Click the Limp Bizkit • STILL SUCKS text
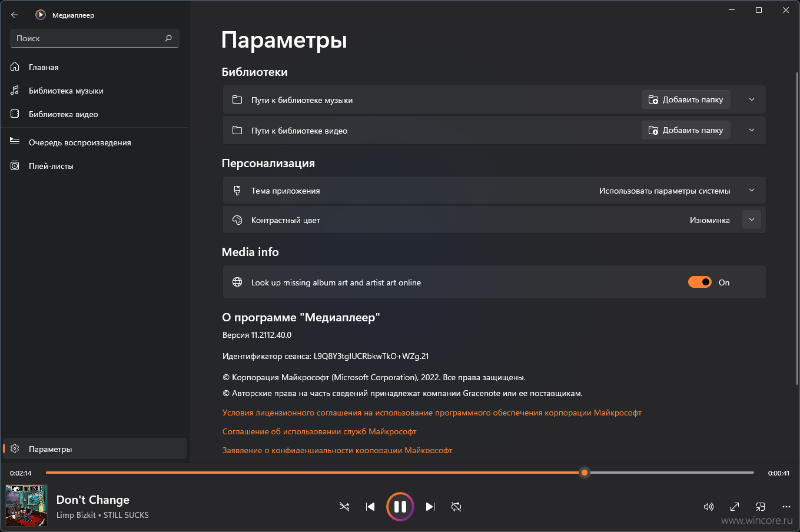Viewport: 800px width, 532px height. click(x=102, y=515)
